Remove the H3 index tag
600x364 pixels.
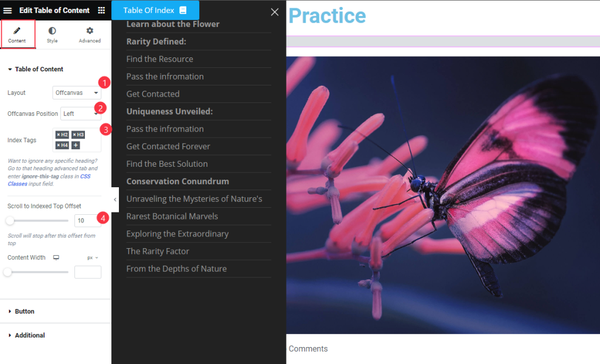[74, 135]
